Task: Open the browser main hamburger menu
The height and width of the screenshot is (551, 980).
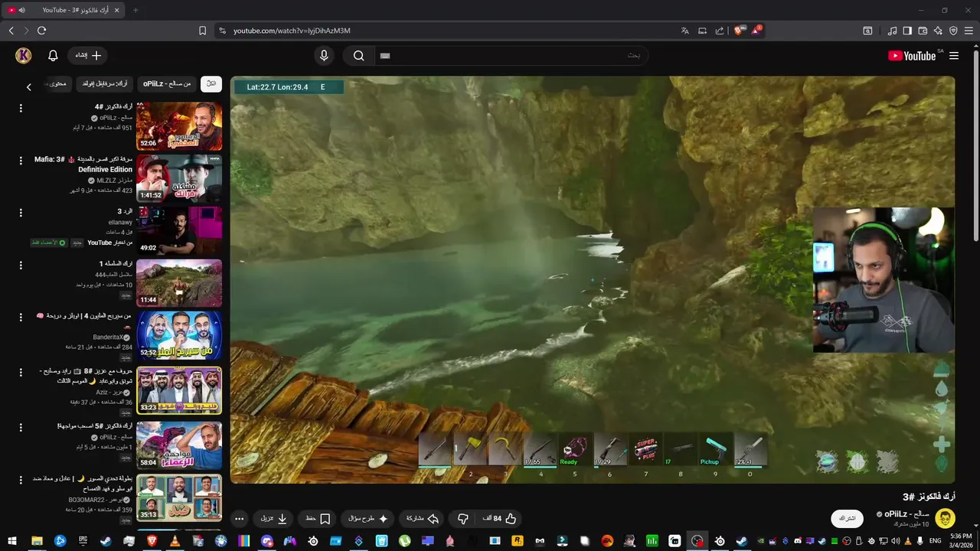Action: tap(969, 31)
